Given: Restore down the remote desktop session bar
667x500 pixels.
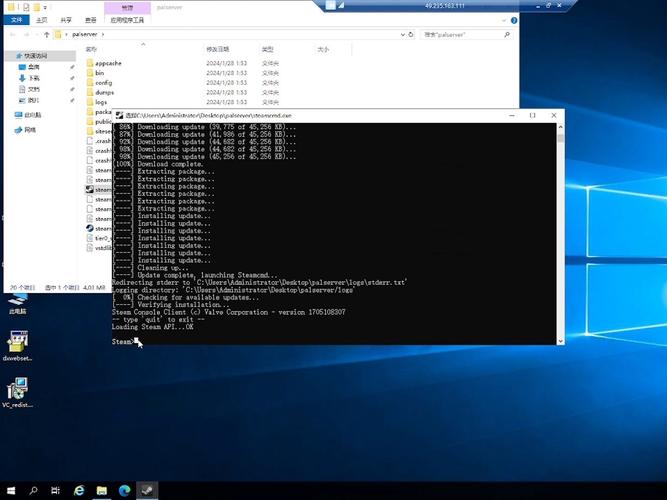Looking at the screenshot, I should [x=548, y=6].
